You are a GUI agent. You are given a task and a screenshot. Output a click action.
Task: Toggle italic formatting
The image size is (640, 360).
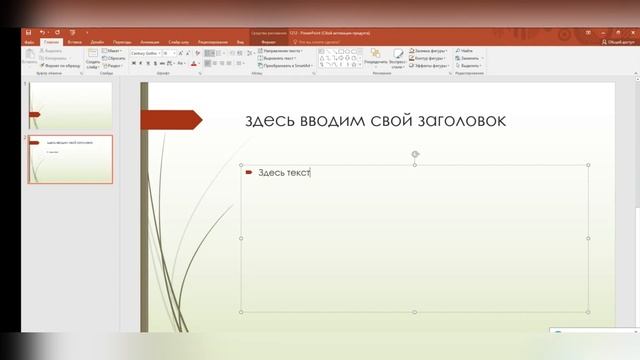pyautogui.click(x=141, y=64)
